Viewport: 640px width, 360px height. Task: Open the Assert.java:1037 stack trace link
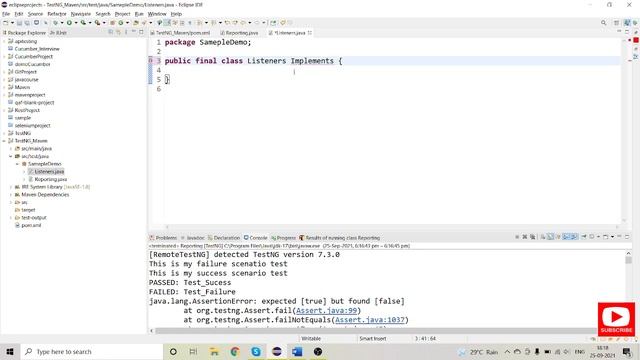click(370, 320)
